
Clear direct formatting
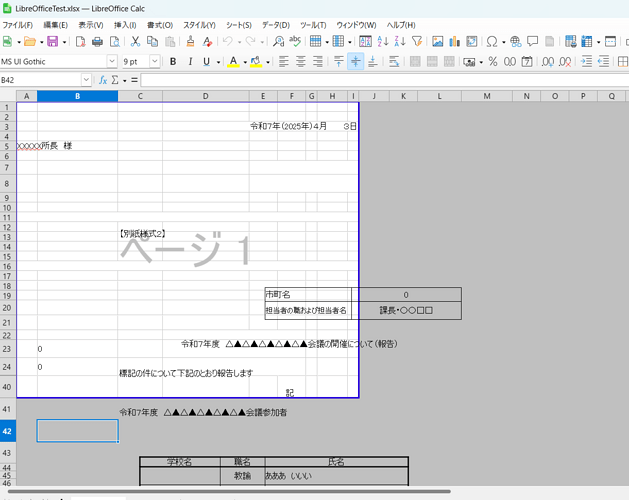(207, 41)
